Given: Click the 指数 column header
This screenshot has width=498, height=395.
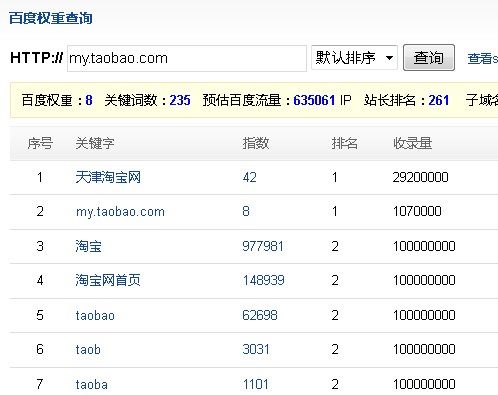Looking at the screenshot, I should tap(256, 143).
